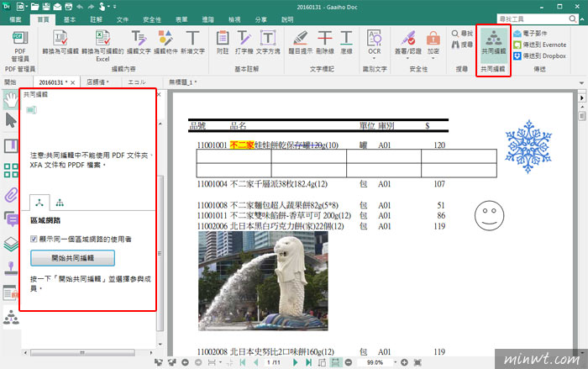Open the layers sidebar panel
Image resolution: width=588 pixels, height=369 pixels.
coord(11,244)
